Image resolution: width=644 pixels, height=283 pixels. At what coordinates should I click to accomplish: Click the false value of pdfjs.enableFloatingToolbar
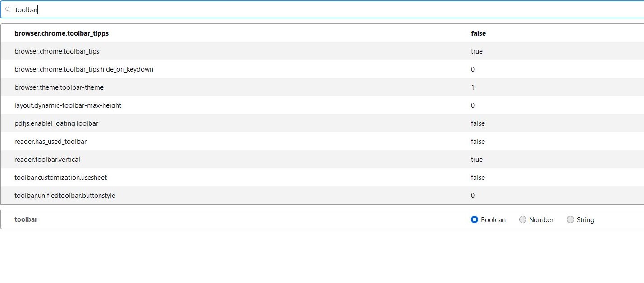(x=478, y=123)
